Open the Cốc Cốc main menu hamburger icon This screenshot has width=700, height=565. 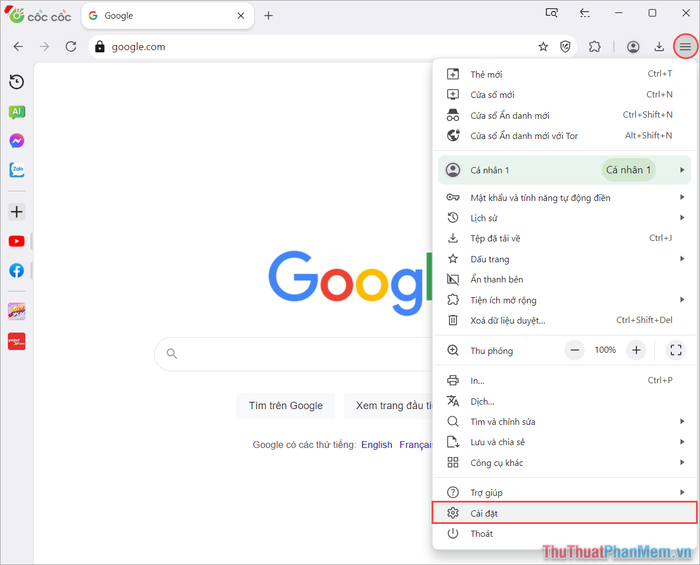(685, 46)
